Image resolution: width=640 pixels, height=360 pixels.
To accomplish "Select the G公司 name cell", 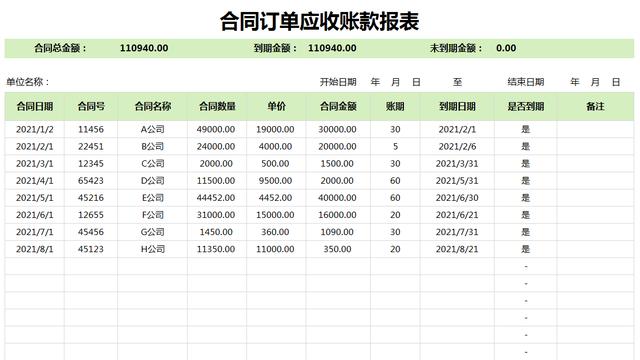I will click(153, 232).
